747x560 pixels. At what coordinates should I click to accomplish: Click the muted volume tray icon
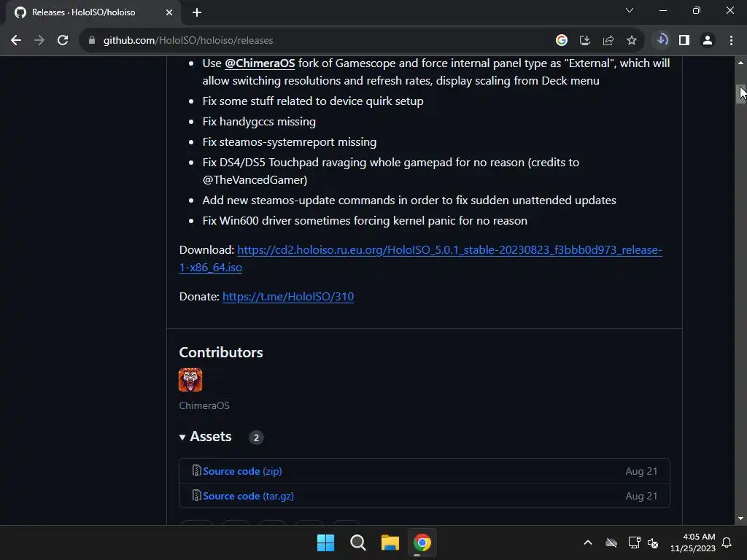[653, 542]
